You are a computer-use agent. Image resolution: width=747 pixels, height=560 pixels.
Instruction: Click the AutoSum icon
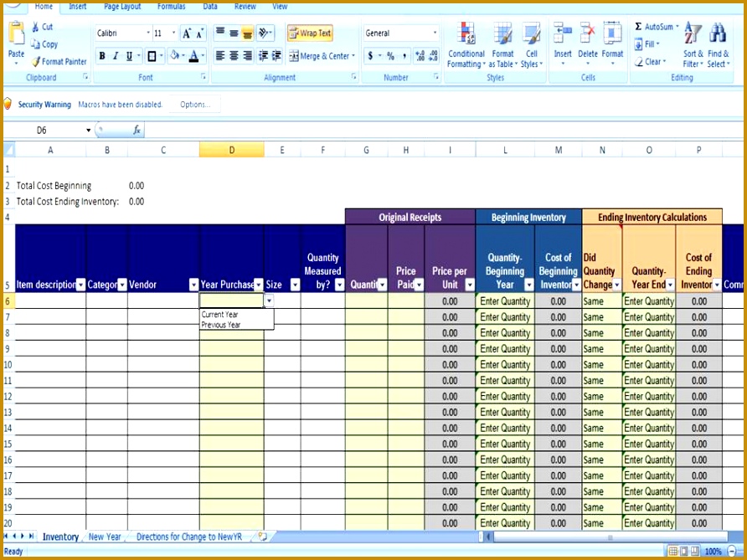pyautogui.click(x=641, y=26)
